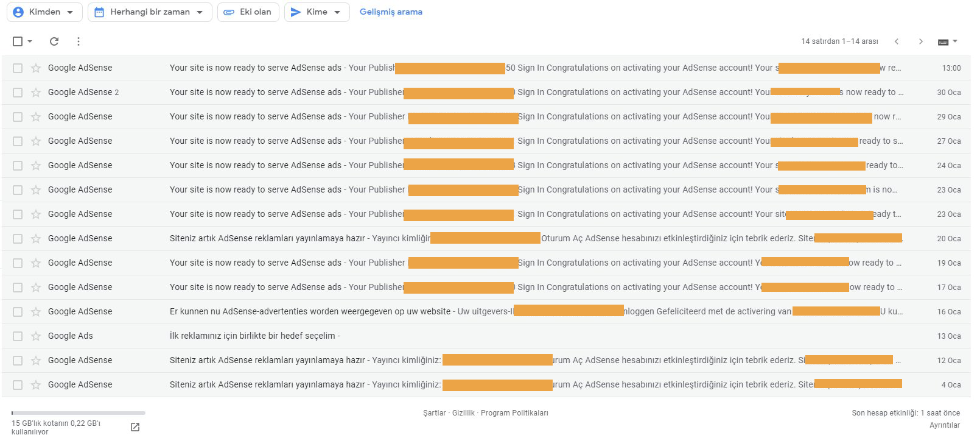Go to next page of results
The height and width of the screenshot is (435, 980).
[921, 41]
